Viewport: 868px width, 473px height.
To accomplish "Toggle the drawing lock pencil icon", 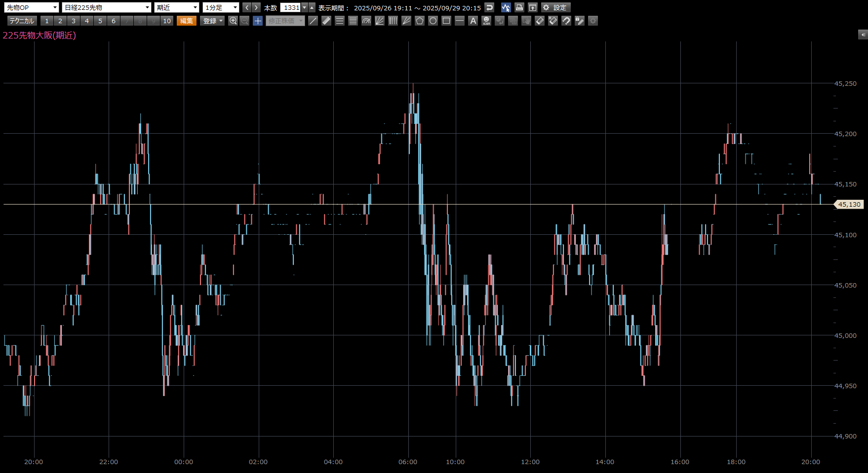I will coord(580,21).
